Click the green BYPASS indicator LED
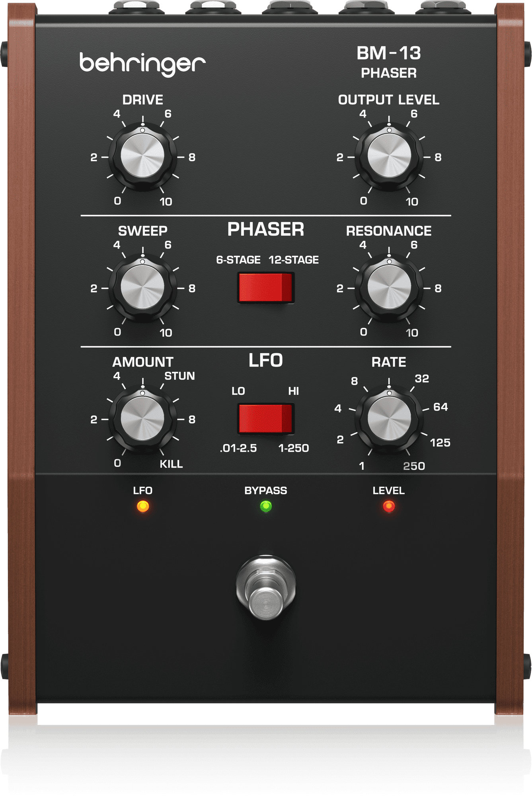 [265, 506]
